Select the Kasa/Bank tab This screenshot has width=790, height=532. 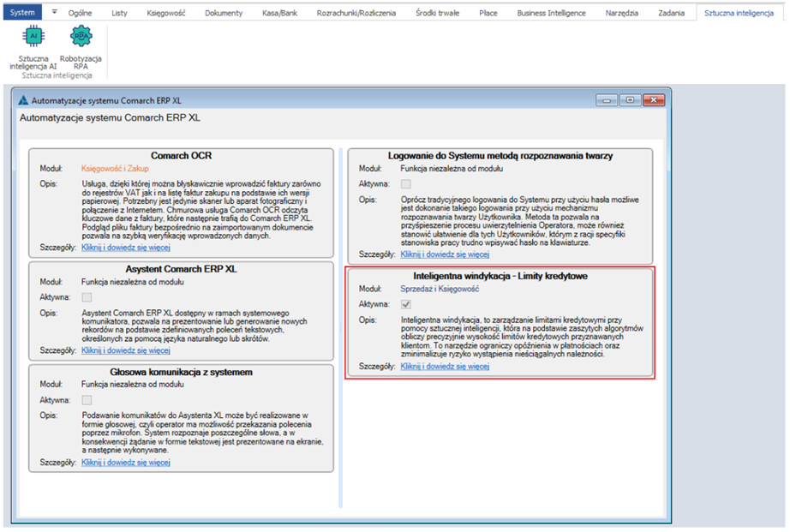coord(279,13)
